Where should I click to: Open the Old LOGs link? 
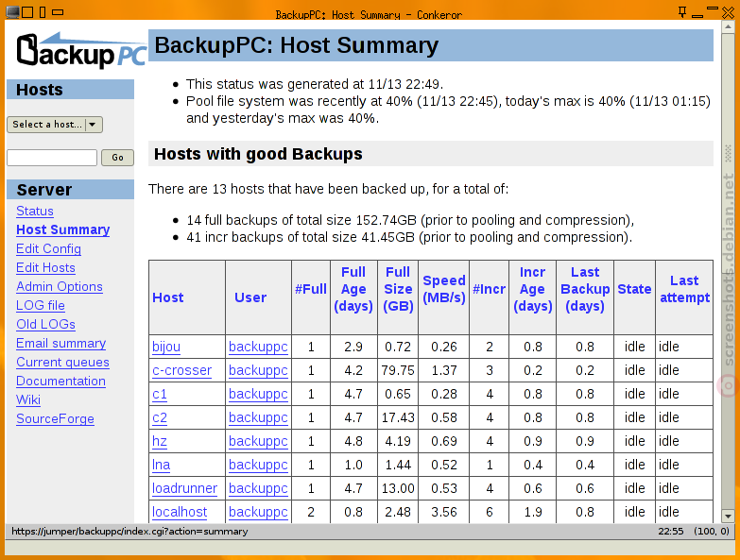point(45,324)
